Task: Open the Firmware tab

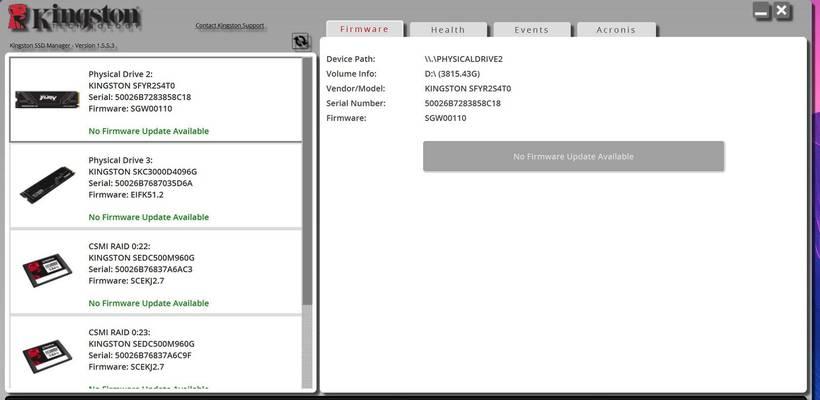Action: [365, 29]
